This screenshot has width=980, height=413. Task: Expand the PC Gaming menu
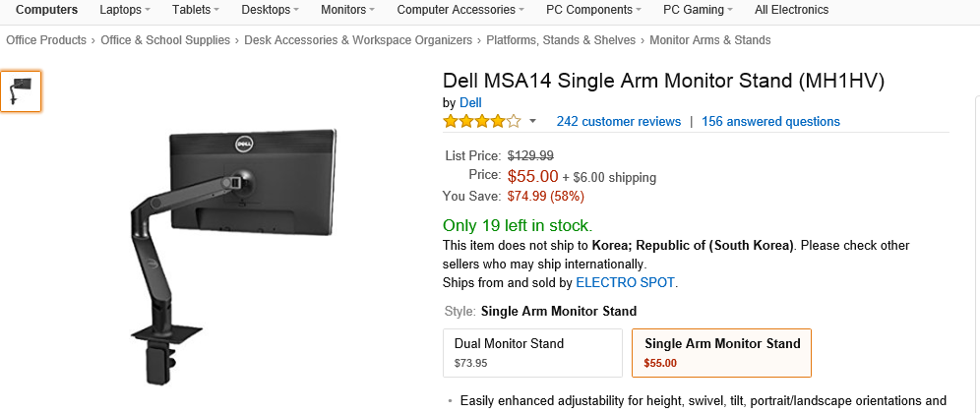[699, 10]
